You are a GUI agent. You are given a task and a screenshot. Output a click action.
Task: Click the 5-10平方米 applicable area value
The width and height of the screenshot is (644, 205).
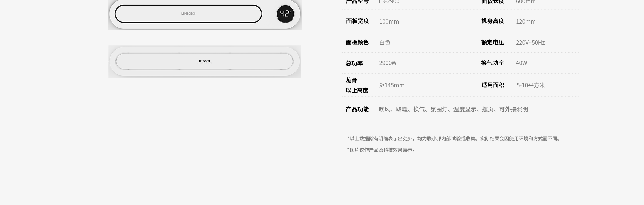531,85
